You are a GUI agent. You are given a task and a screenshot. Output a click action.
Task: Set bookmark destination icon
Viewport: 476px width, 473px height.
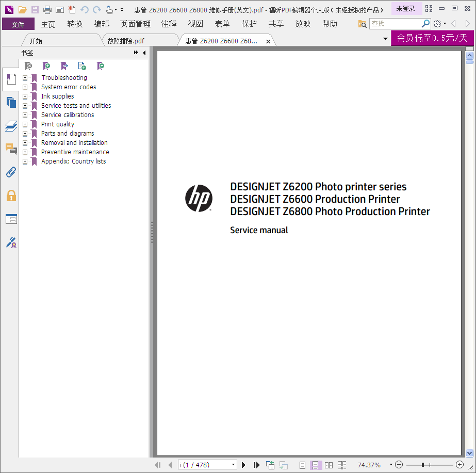(x=64, y=66)
